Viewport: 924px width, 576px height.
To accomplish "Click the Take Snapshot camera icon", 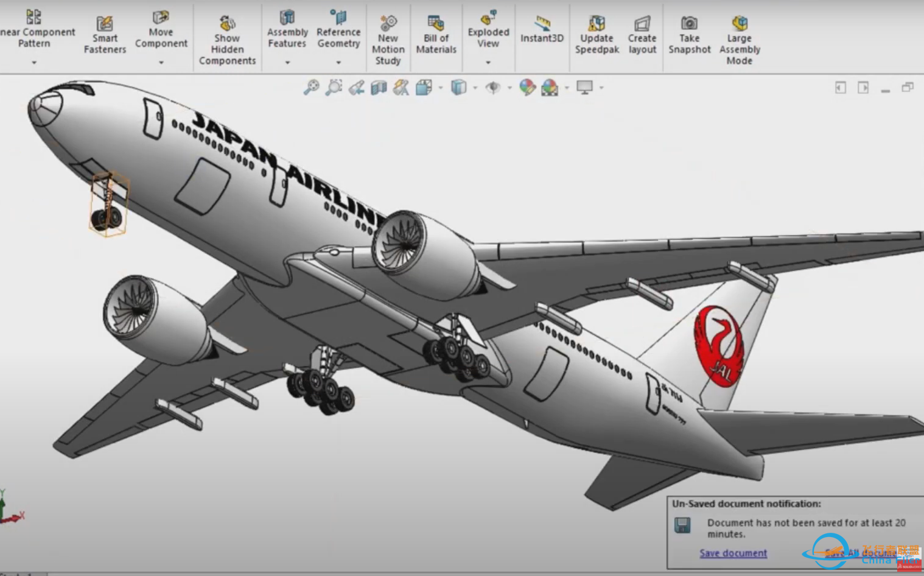I will coord(689,23).
